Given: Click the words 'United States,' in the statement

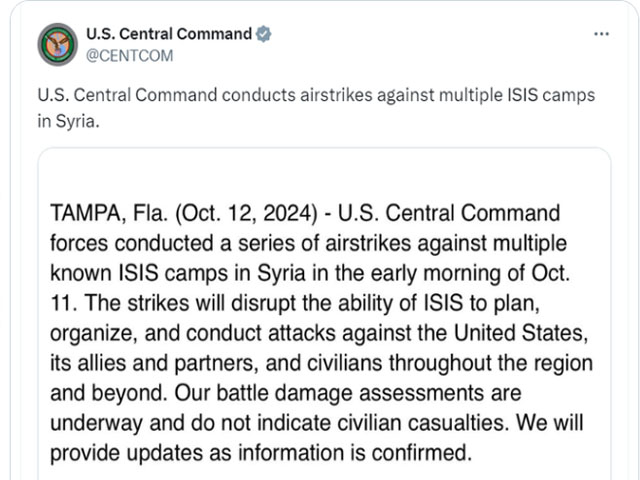Looking at the screenshot, I should tap(521, 333).
